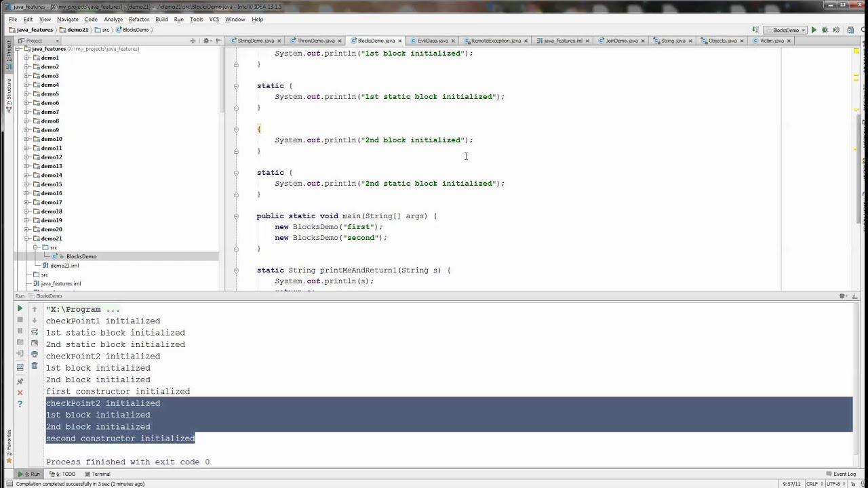Switch to RemoteException.java tab
Image resolution: width=868 pixels, height=488 pixels.
click(x=496, y=41)
